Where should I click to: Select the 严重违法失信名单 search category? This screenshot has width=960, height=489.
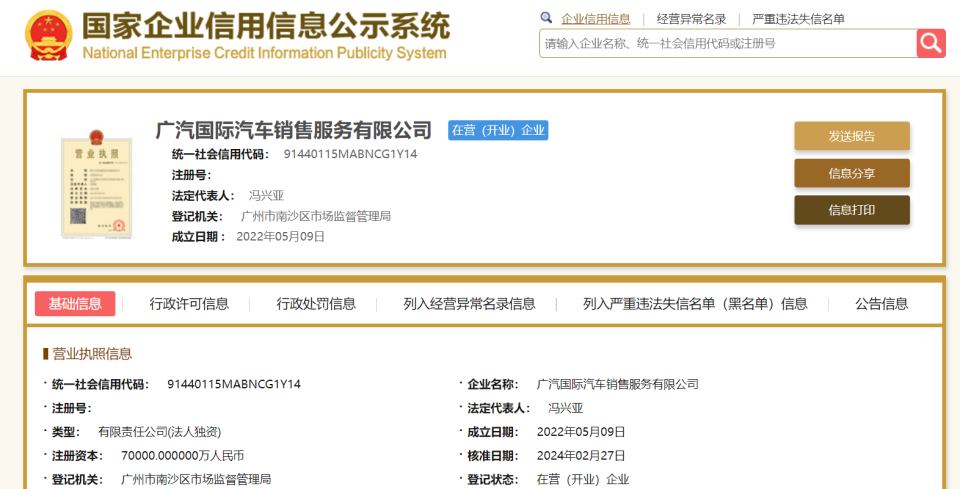pos(798,19)
